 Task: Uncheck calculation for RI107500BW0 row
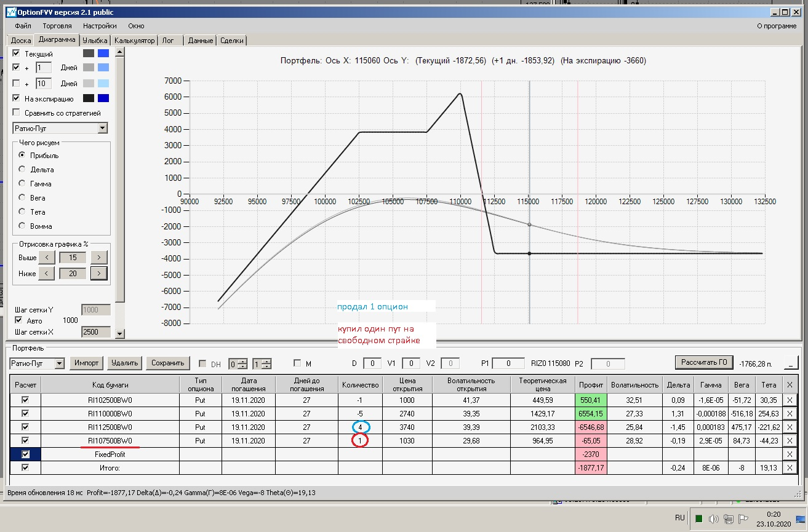click(x=25, y=440)
